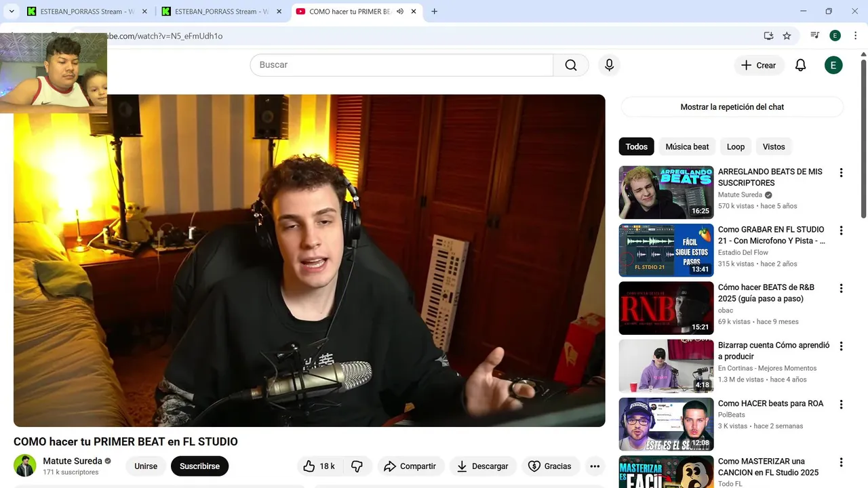Open options menu for Bizarrap video

coord(841,346)
